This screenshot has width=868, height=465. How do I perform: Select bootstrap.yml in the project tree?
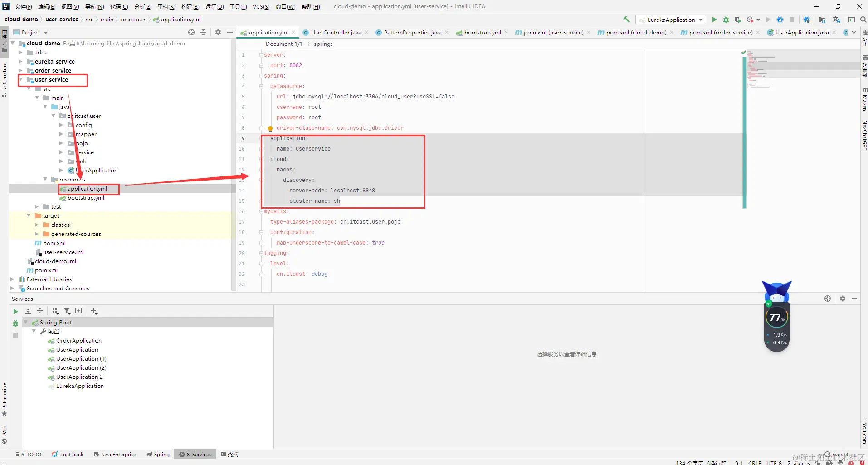86,198
